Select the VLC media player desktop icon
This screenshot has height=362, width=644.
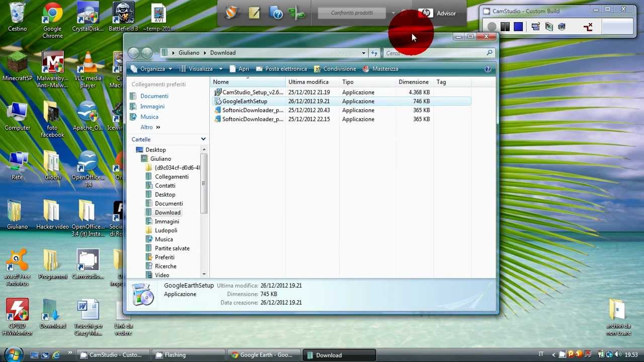pyautogui.click(x=88, y=69)
